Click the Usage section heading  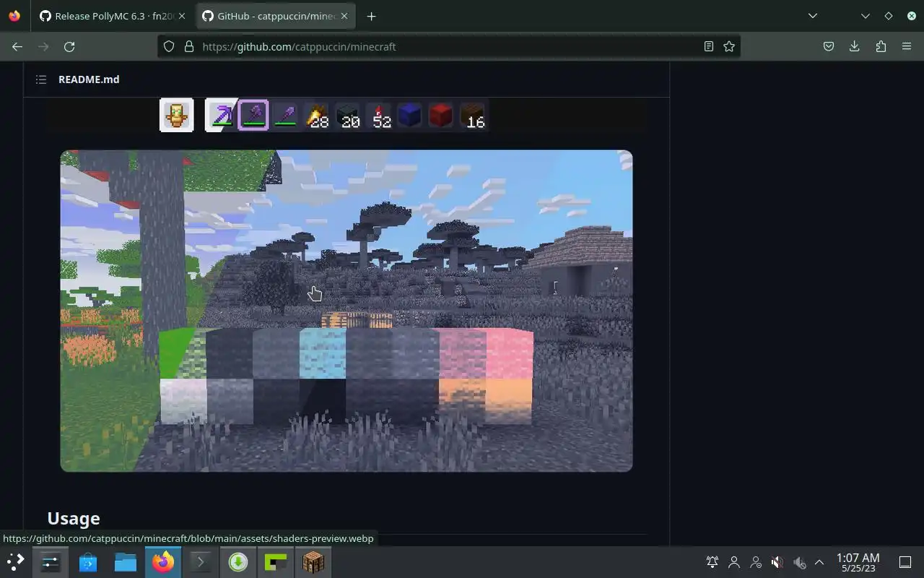click(74, 518)
